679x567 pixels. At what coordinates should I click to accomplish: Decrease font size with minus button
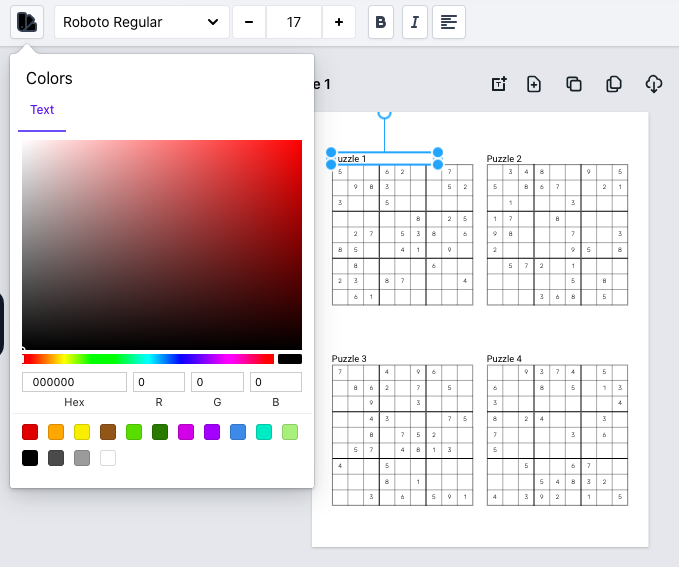(x=249, y=22)
